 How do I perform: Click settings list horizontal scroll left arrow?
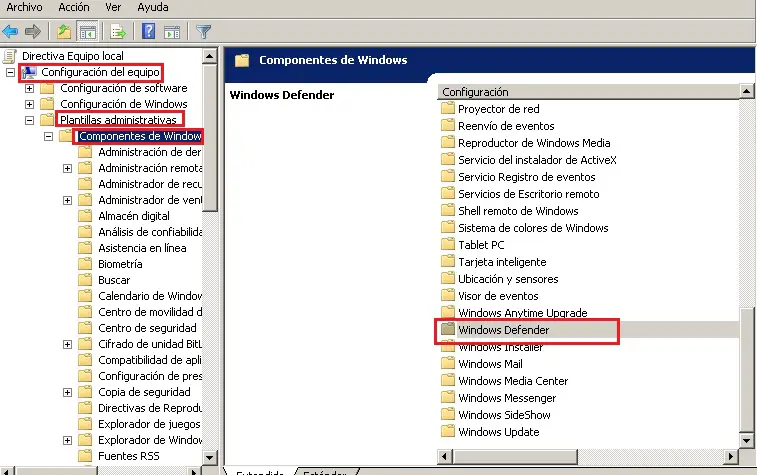445,456
